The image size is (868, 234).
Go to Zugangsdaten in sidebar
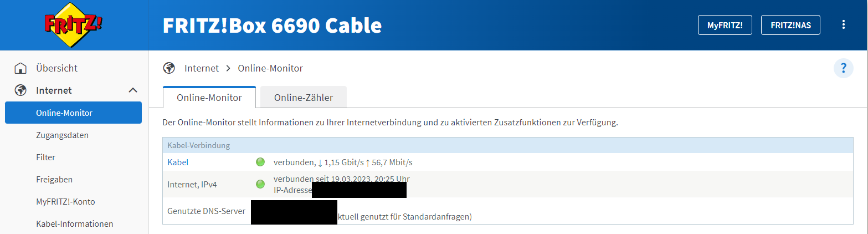click(62, 135)
